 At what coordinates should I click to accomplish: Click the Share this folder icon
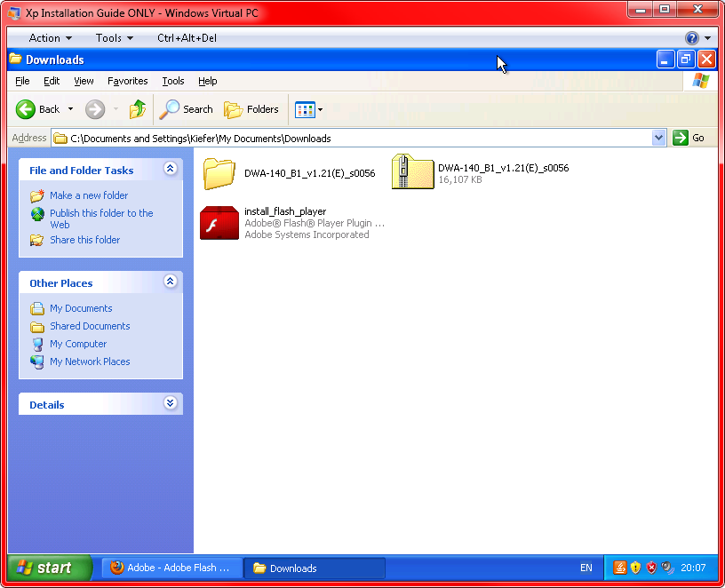pyautogui.click(x=36, y=240)
